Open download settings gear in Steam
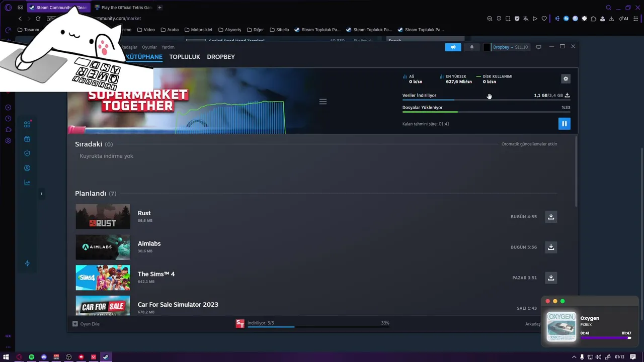The image size is (644, 362). coord(566,79)
